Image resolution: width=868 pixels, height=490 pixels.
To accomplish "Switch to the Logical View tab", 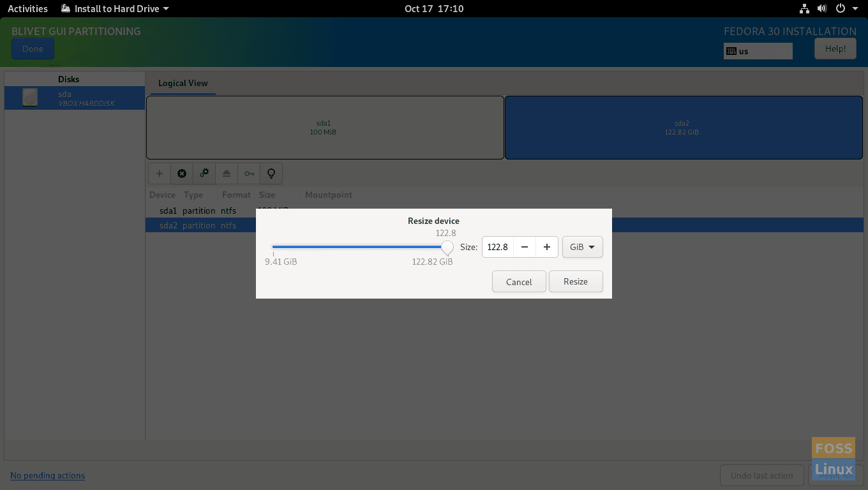I will pyautogui.click(x=183, y=83).
